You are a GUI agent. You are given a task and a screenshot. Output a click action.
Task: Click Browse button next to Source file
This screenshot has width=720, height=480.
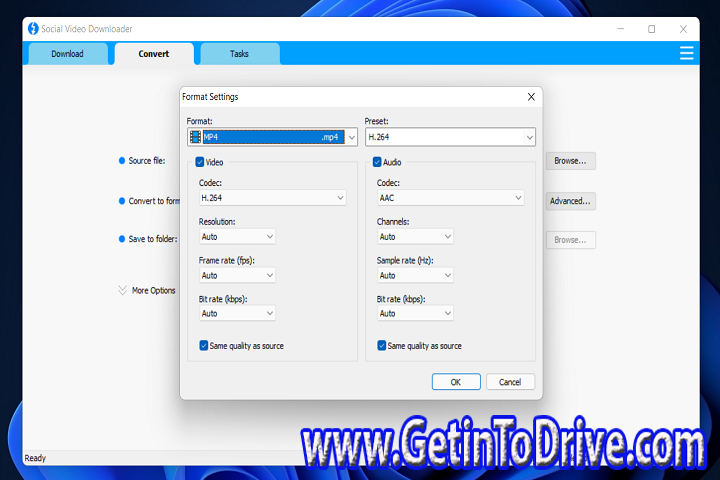(570, 161)
